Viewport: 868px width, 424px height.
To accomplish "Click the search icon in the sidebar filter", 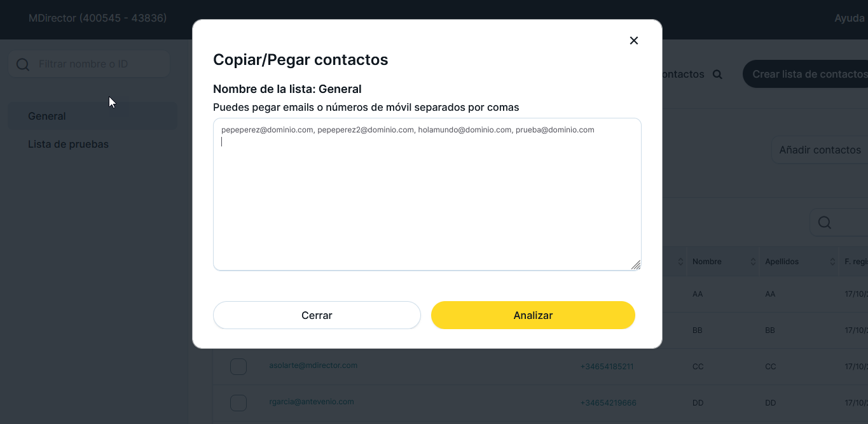I will click(x=23, y=64).
